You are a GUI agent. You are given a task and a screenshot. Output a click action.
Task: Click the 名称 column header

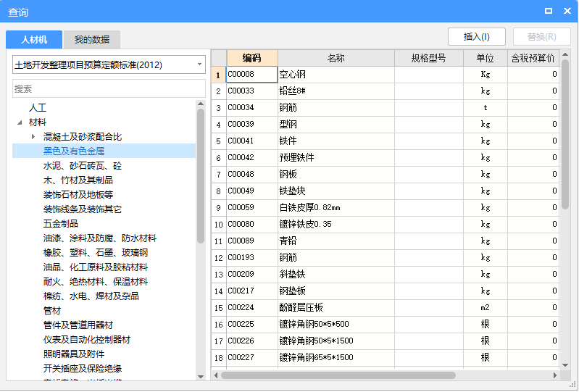pos(336,58)
